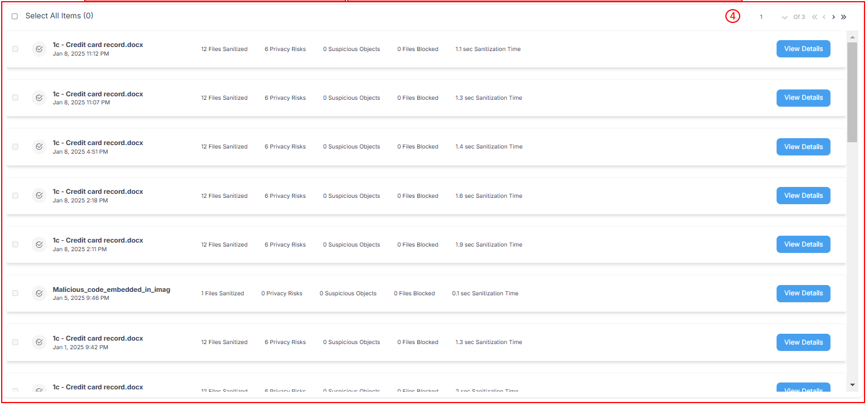The width and height of the screenshot is (868, 406).
Task: Click file name Malicious_code_embedded_in_imag
Action: (112, 290)
